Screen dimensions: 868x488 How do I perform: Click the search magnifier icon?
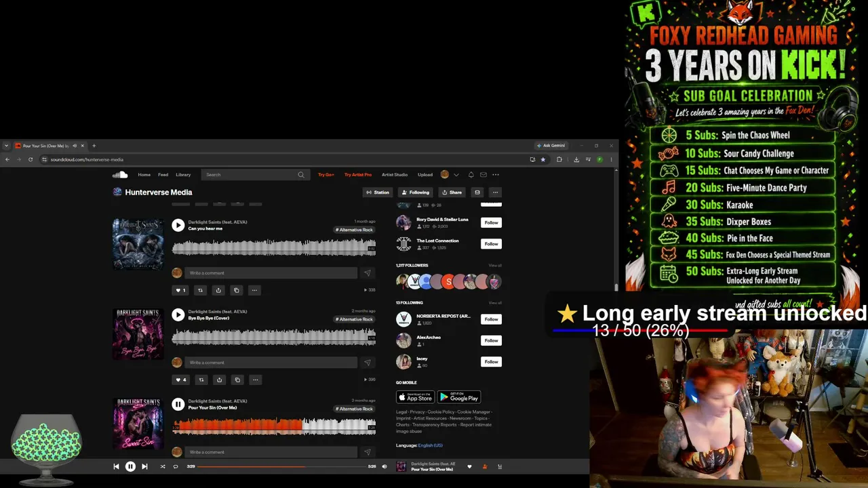301,175
